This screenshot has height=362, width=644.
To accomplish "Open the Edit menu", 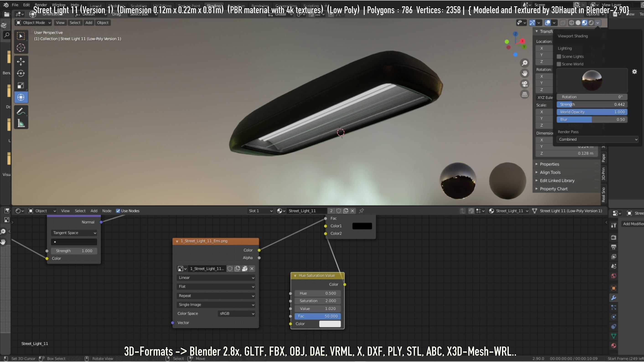I will coord(26,5).
